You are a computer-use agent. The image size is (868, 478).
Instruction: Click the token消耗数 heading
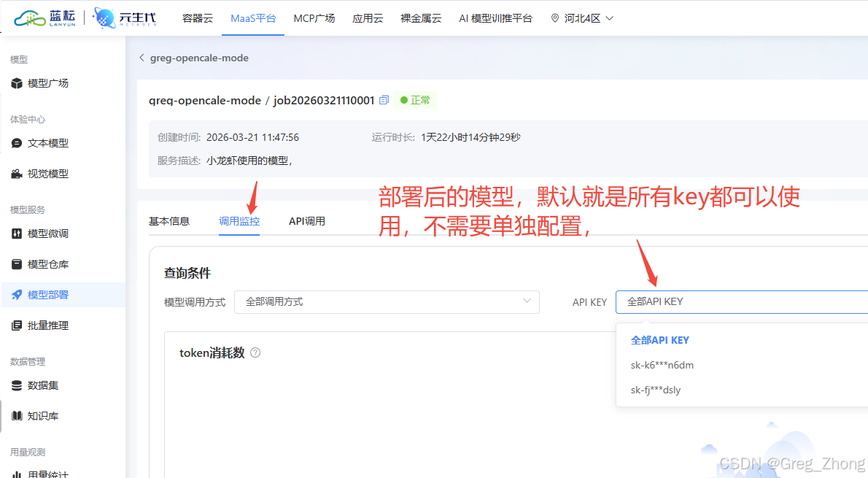coord(212,352)
